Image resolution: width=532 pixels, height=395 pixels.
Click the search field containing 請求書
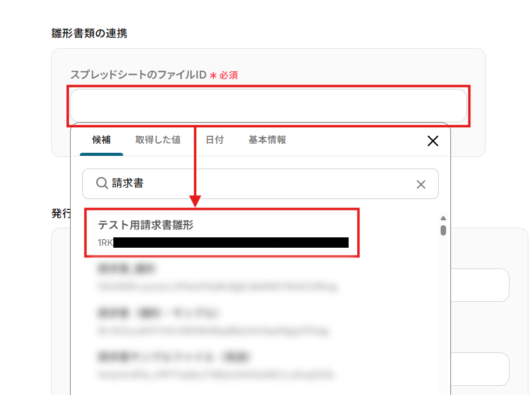point(260,184)
